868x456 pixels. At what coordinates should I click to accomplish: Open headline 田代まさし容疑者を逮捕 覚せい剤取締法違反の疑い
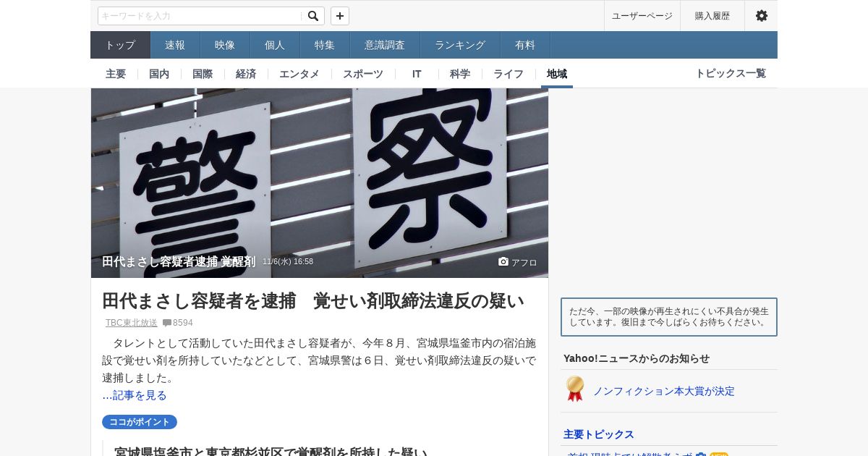[313, 301]
